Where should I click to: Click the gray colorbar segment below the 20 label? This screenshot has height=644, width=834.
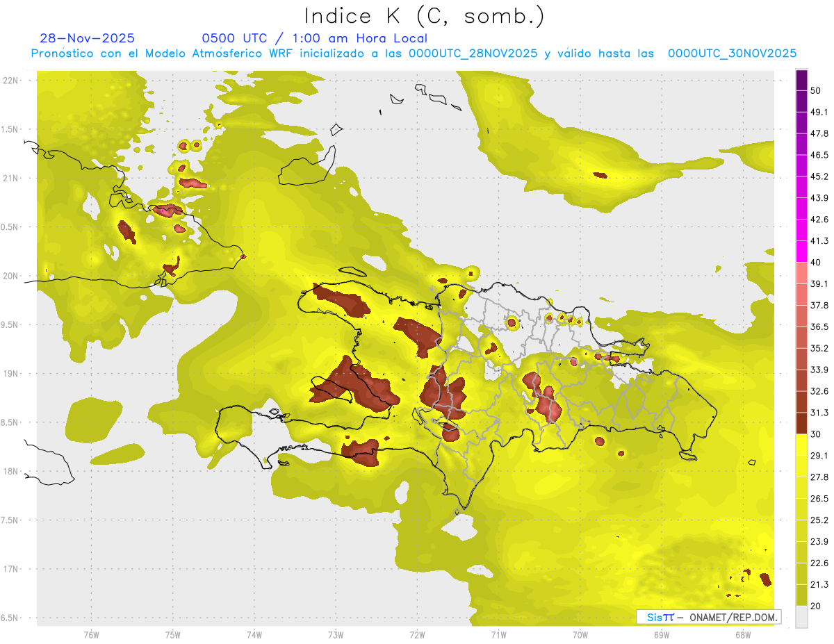pos(801,616)
